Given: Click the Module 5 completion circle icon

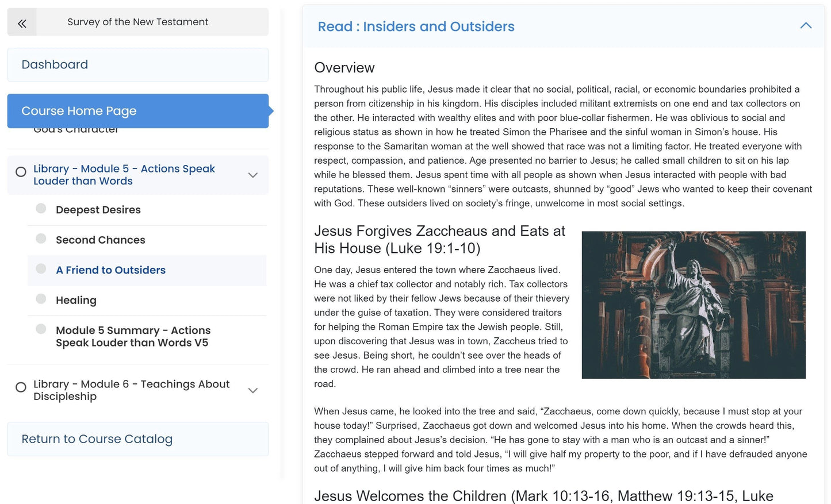Looking at the screenshot, I should pyautogui.click(x=21, y=171).
